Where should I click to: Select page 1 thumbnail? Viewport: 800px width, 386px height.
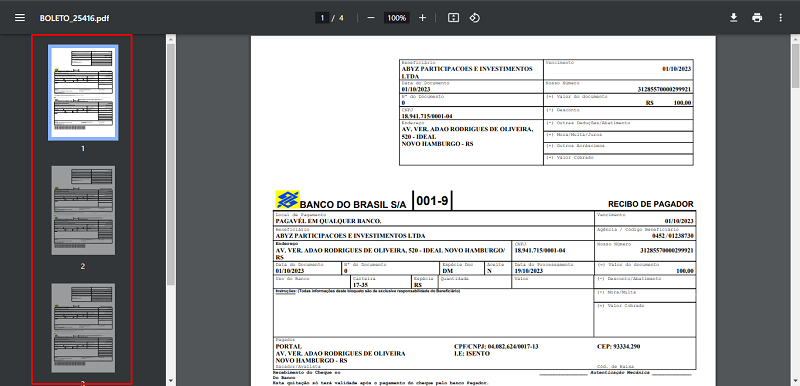(83, 92)
